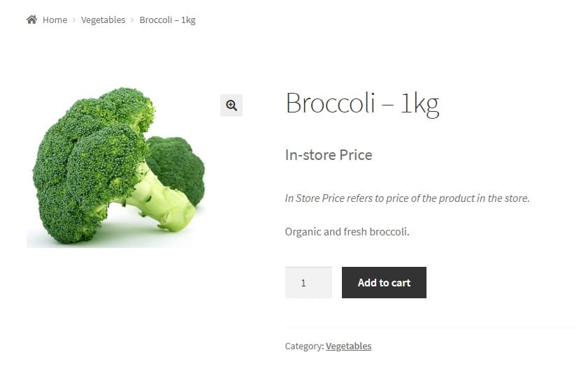This screenshot has height=380, width=588.
Task: Select the Broccoli – 1kg breadcrumb text
Action: [167, 20]
